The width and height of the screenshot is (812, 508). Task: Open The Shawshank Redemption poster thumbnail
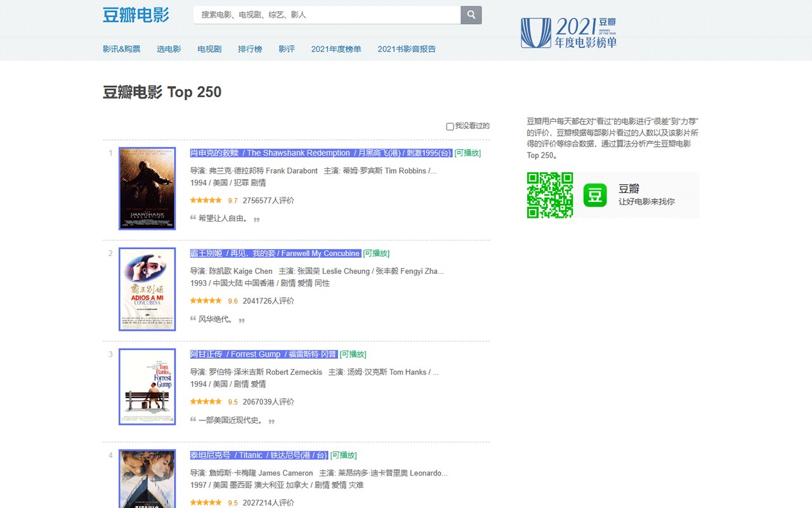point(147,189)
